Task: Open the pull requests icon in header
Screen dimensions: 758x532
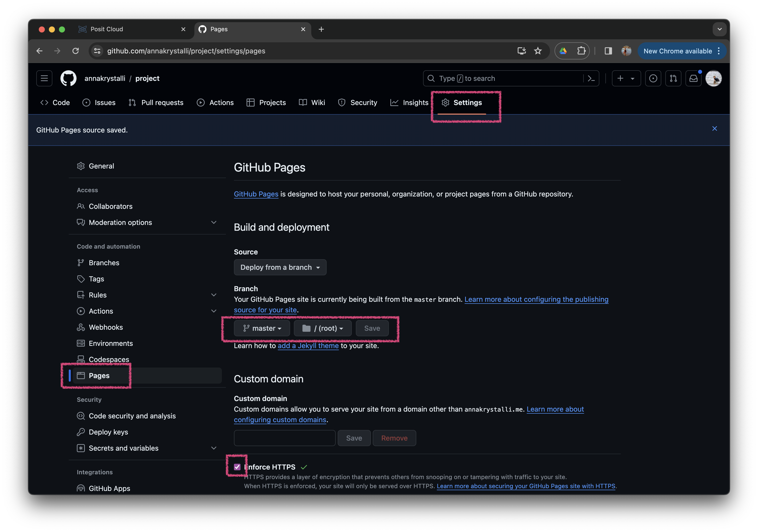Action: pos(673,78)
